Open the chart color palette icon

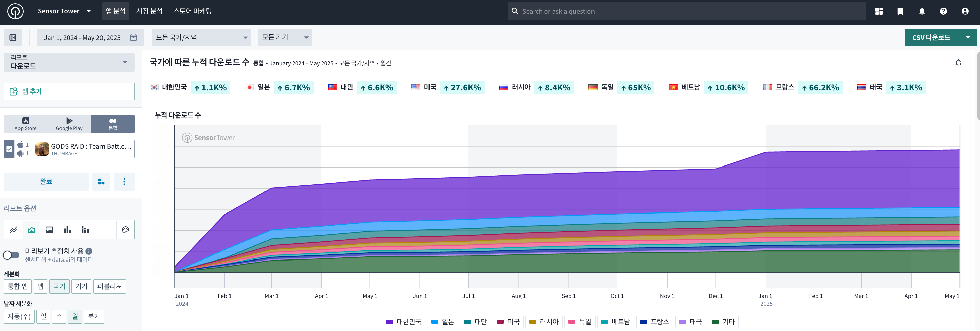point(126,230)
